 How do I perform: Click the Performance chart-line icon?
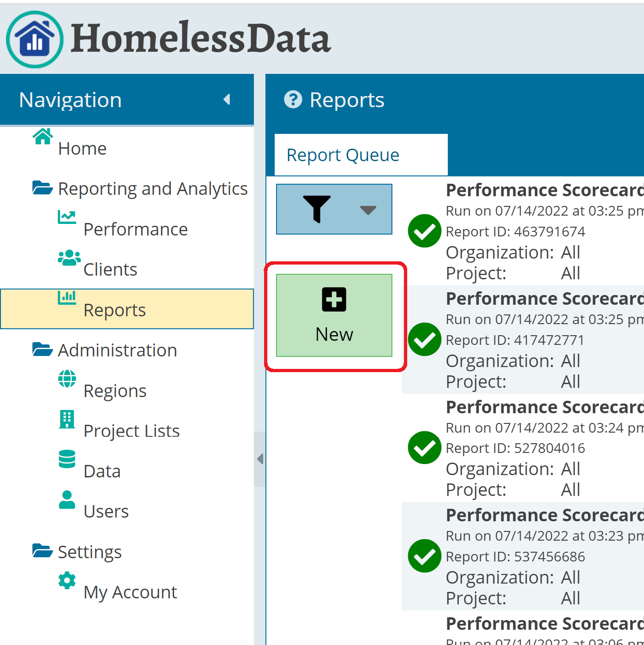[67, 217]
